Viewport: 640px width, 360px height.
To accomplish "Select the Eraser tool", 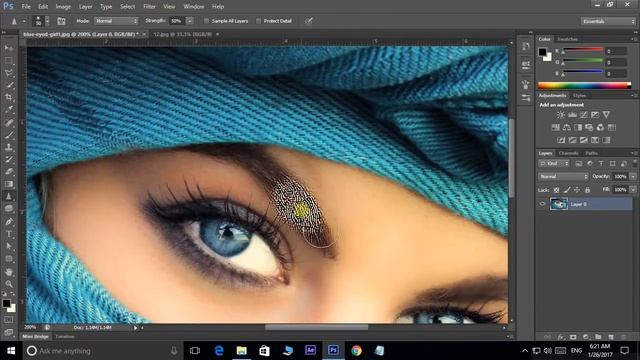I will 9,172.
